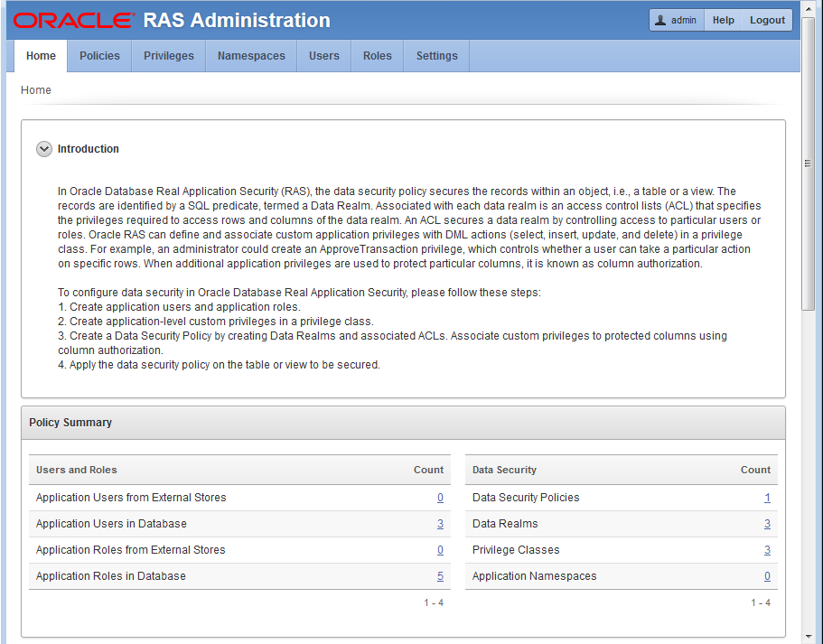Open Application Users in Database count link

440,524
